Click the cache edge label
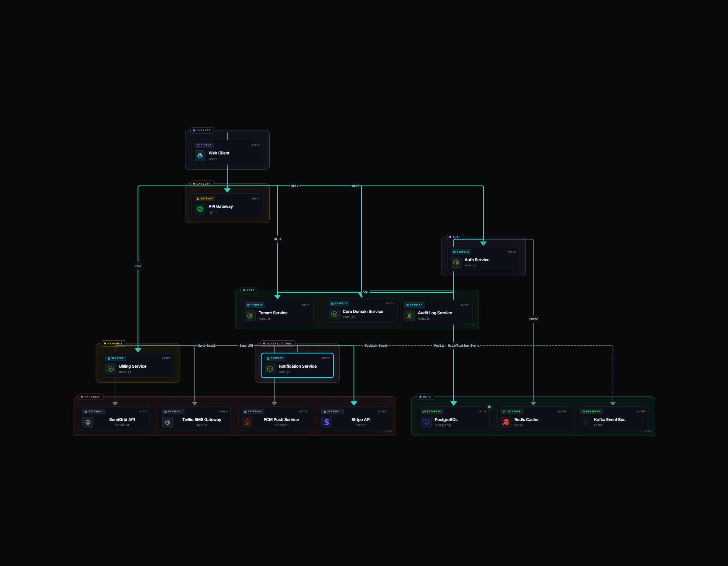 point(533,319)
